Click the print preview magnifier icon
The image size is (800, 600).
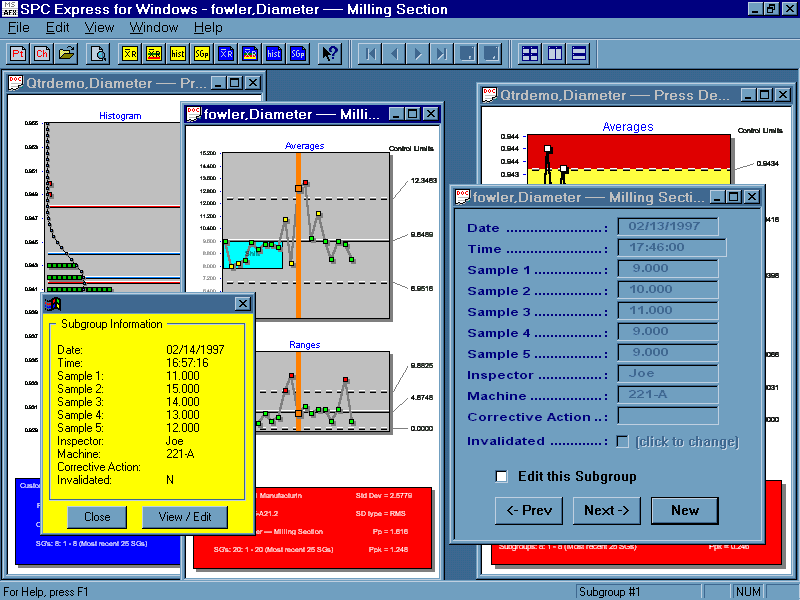click(98, 54)
